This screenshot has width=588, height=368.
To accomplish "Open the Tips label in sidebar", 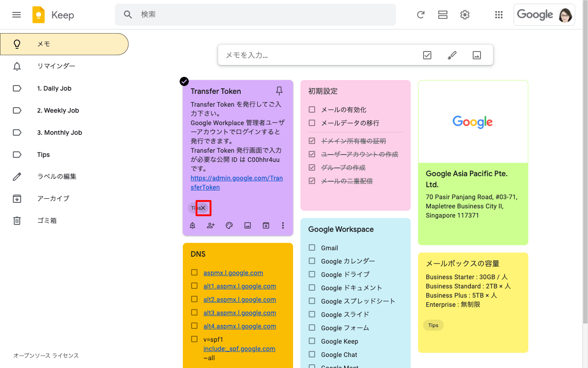I will (64, 155).
